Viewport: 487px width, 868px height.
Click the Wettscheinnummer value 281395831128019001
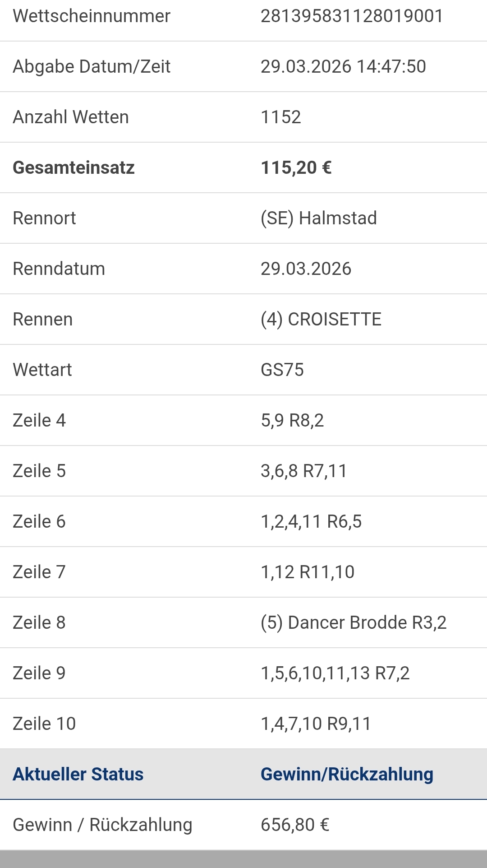coord(352,16)
